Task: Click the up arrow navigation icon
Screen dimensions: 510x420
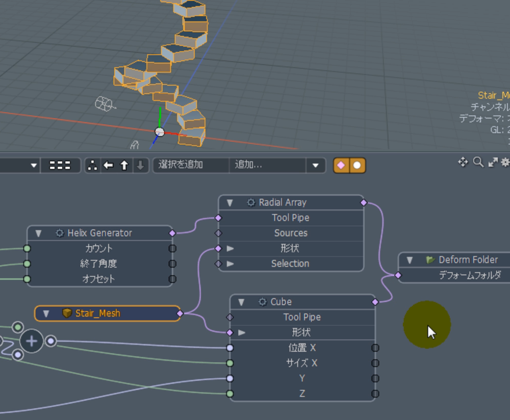Action: click(x=124, y=166)
